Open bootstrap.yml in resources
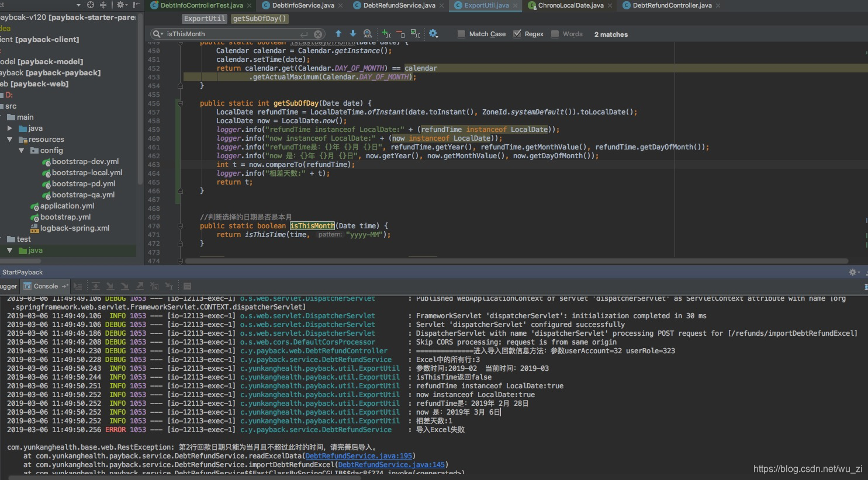 point(65,217)
